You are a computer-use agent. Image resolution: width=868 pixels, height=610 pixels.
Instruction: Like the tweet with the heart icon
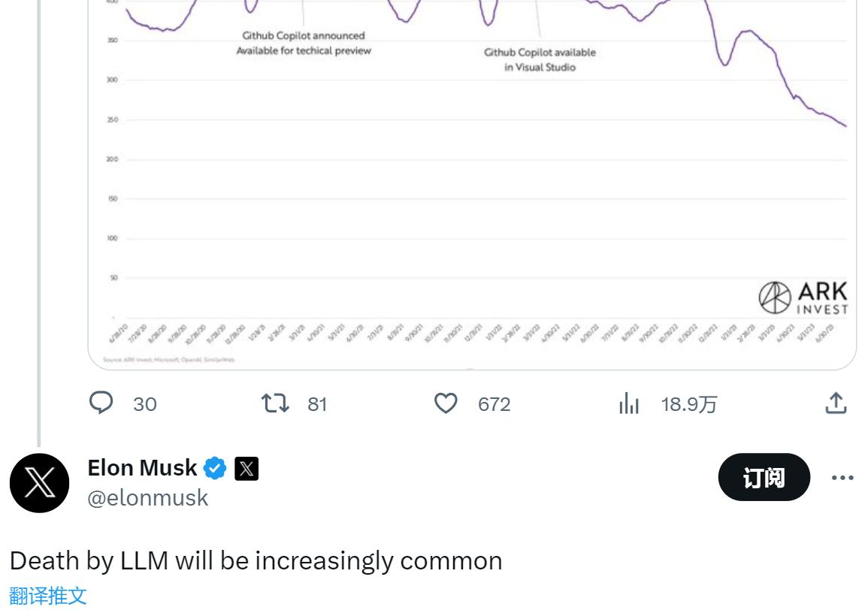coord(446,403)
